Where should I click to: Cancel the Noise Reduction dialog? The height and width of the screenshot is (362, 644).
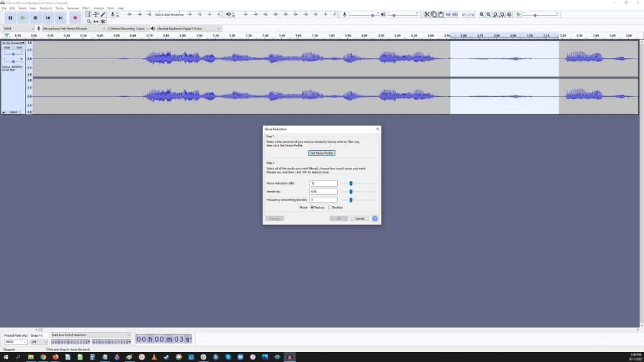tap(360, 218)
